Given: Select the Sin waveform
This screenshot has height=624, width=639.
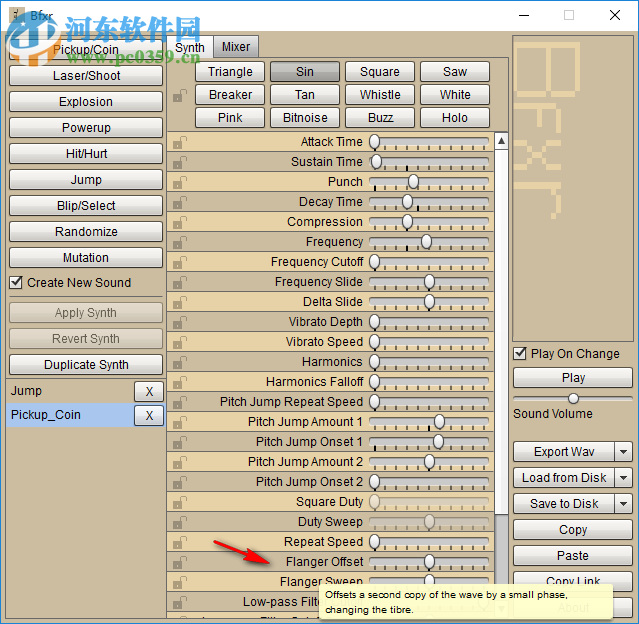Looking at the screenshot, I should pos(305,72).
